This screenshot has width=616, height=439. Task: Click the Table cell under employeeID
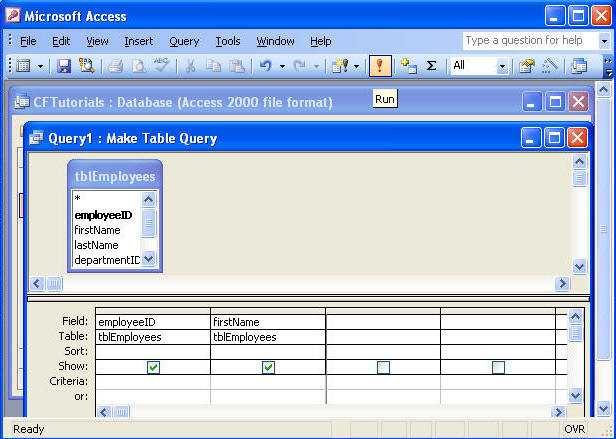153,337
